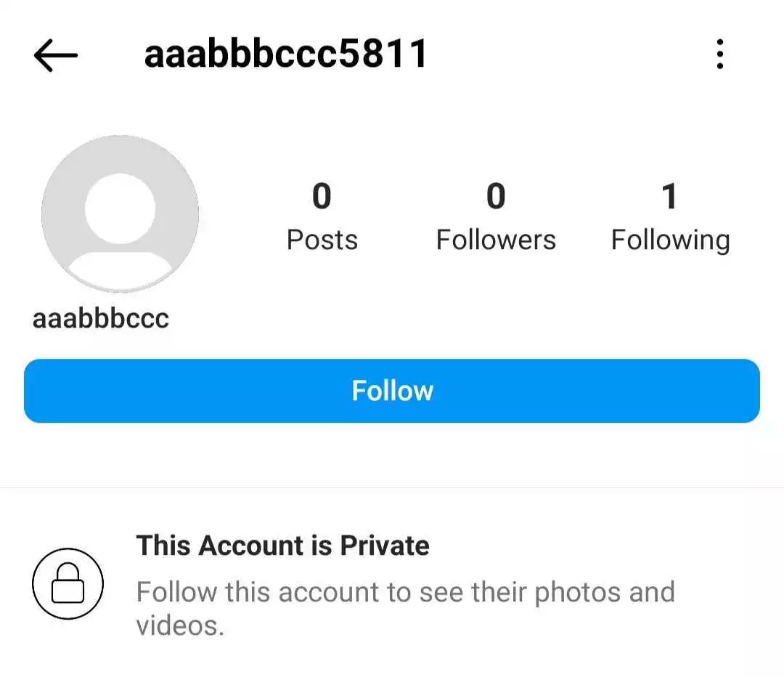The height and width of the screenshot is (677, 784).
Task: Click the "This Account is Private" heading
Action: pyautogui.click(x=282, y=545)
